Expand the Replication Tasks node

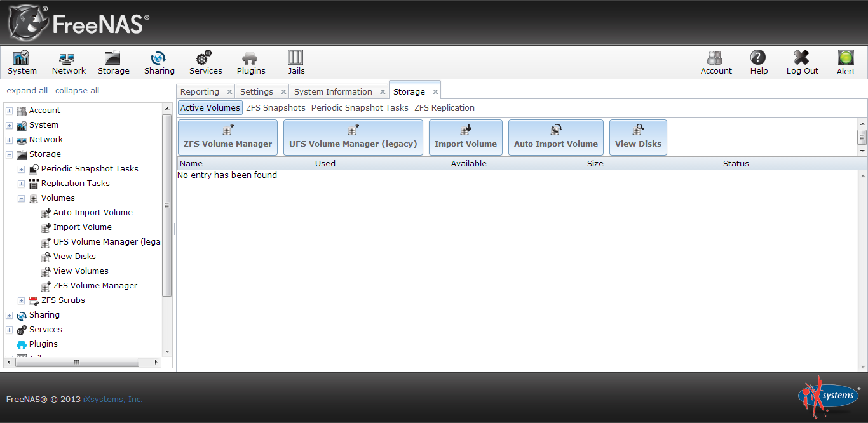pos(22,184)
